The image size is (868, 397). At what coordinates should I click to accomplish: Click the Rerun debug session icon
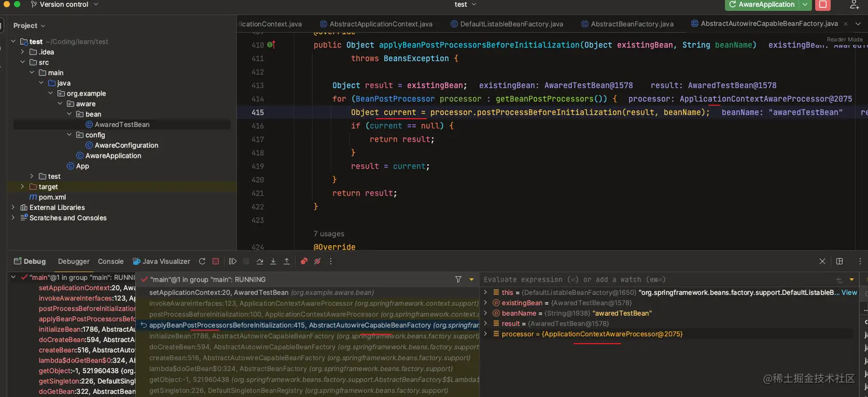coord(202,261)
